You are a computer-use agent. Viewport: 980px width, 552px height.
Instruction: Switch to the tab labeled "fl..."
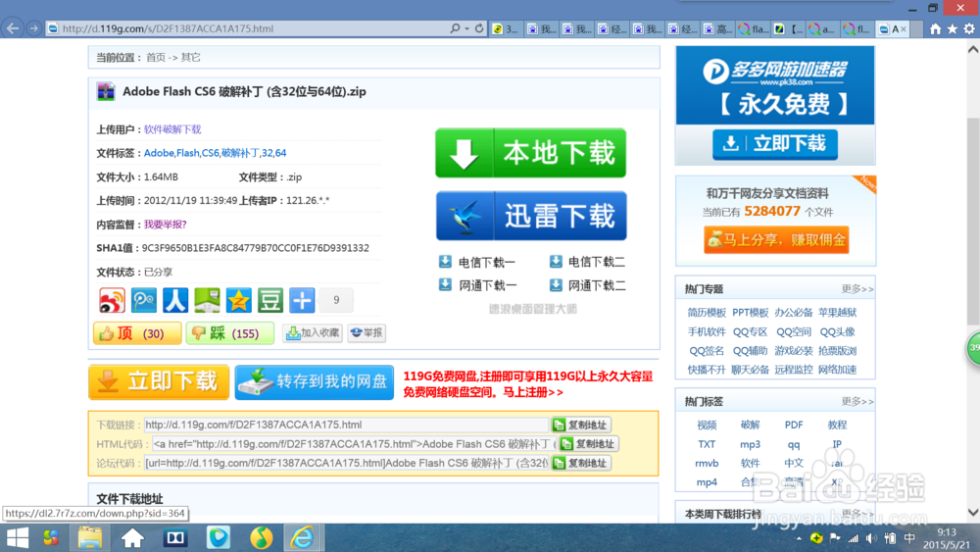click(858, 28)
